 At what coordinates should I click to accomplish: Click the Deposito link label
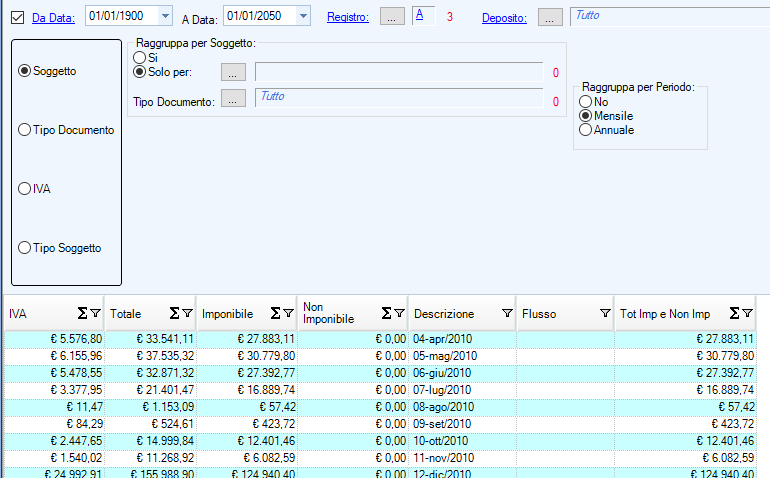504,18
